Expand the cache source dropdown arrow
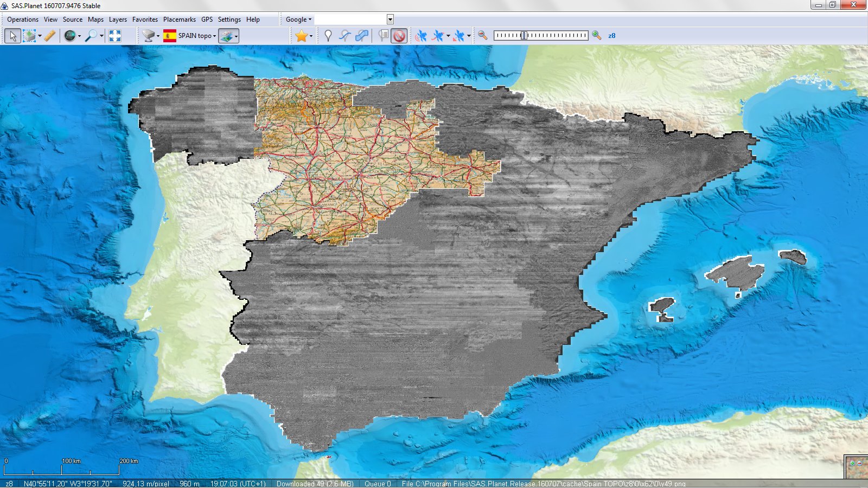 pyautogui.click(x=158, y=36)
